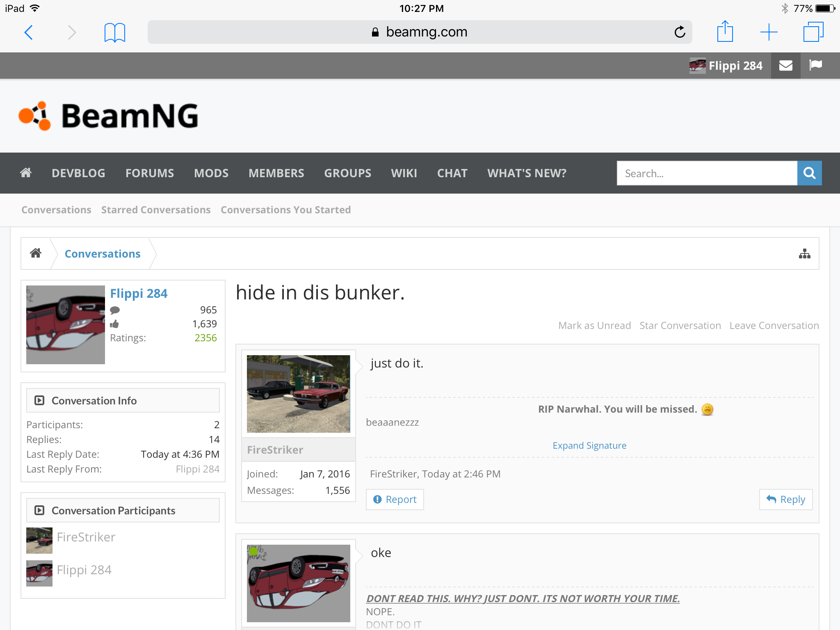Open the GROUPS nav item
The width and height of the screenshot is (840, 630).
(348, 173)
